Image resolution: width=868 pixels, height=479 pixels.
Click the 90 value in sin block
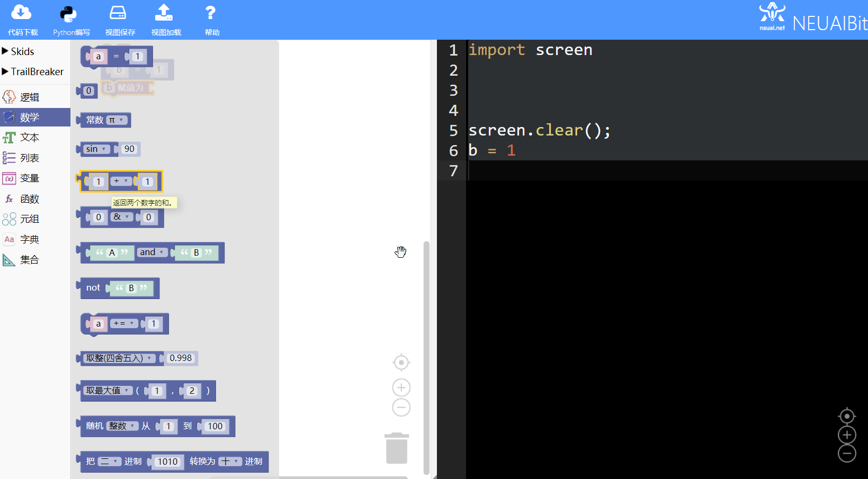tap(129, 149)
